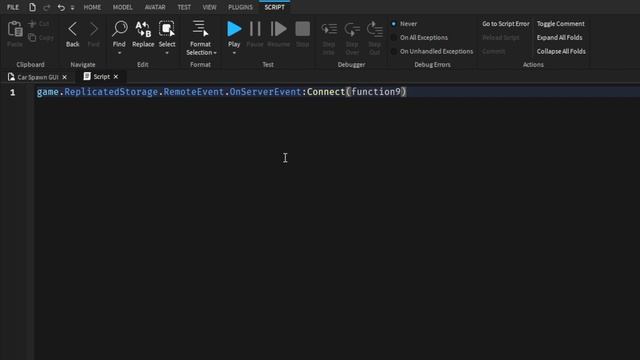Open the Replace tool

(143, 29)
